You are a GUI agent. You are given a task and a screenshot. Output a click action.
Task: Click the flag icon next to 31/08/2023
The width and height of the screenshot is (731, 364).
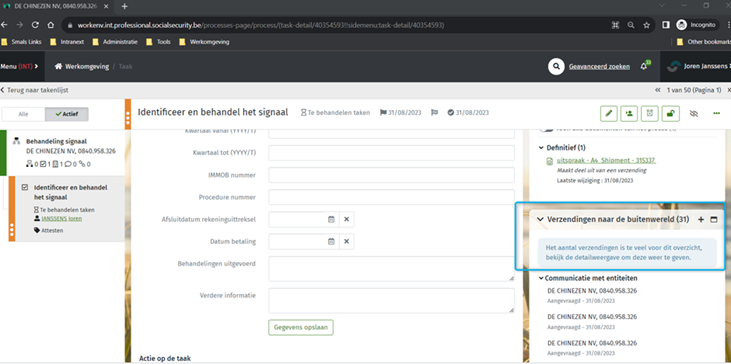(383, 113)
